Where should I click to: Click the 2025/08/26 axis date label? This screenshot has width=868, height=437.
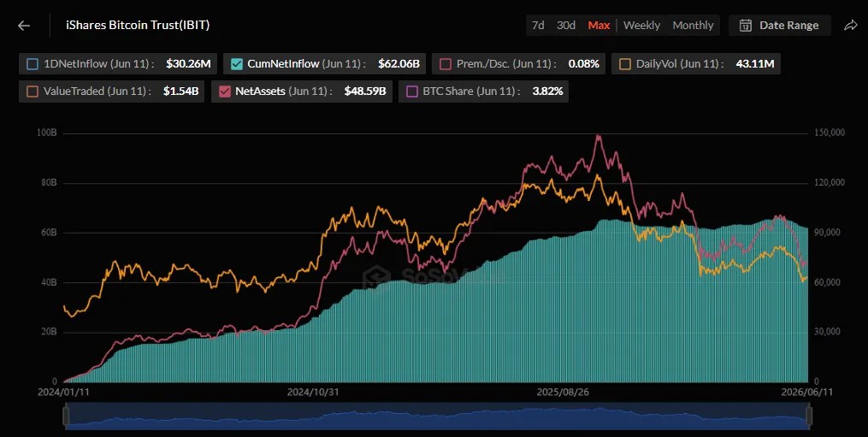click(x=563, y=393)
